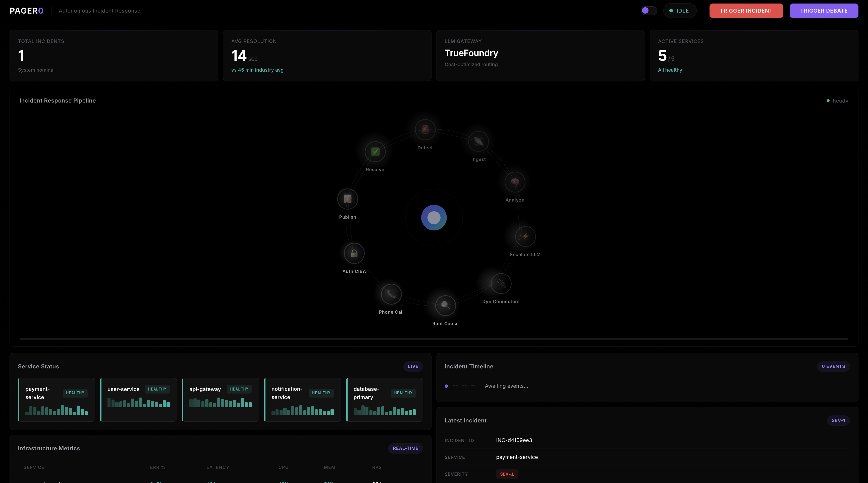
Task: Select the api-gateway service card
Action: pos(220,400)
